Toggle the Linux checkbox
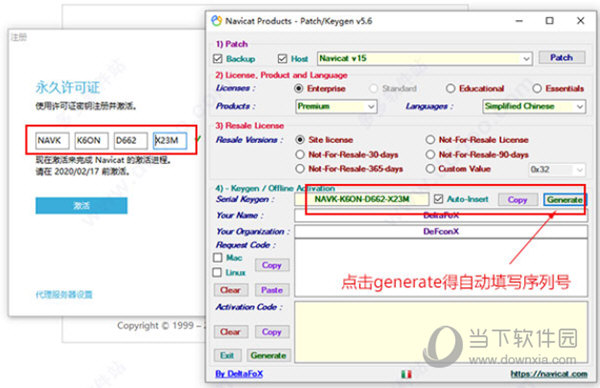This screenshot has height=388, width=600. [x=217, y=272]
